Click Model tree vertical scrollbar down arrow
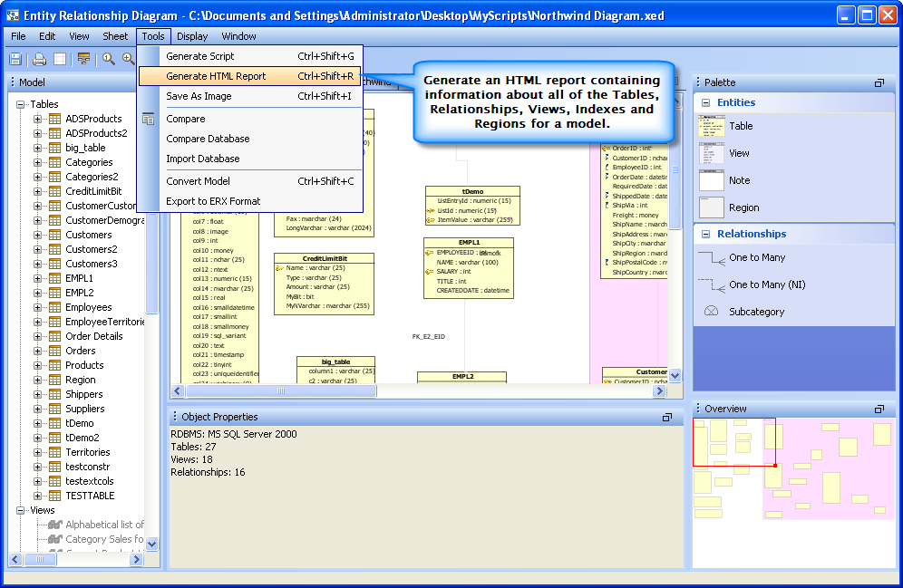 (x=152, y=544)
